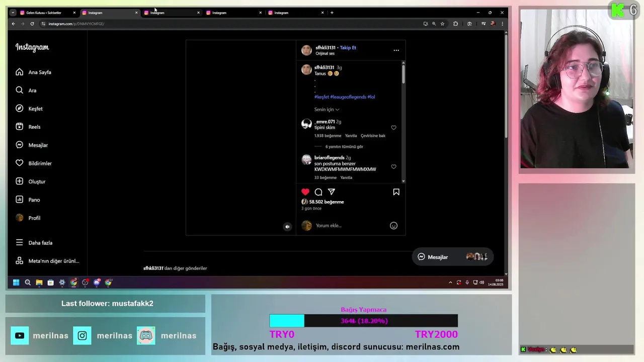
Task: Click the Instagram logo
Action: pos(32,47)
